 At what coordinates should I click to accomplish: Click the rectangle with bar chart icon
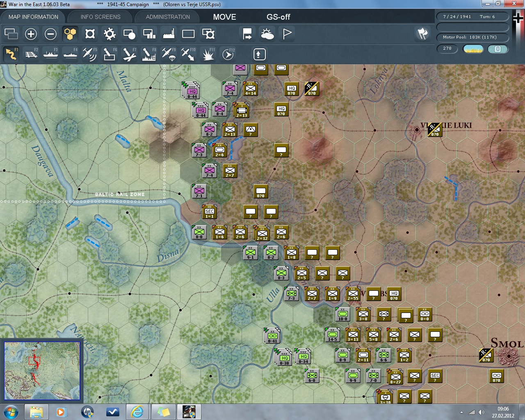point(149,34)
